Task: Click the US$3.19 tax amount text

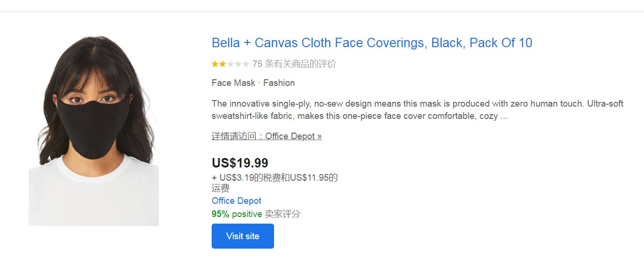Action: click(x=237, y=178)
